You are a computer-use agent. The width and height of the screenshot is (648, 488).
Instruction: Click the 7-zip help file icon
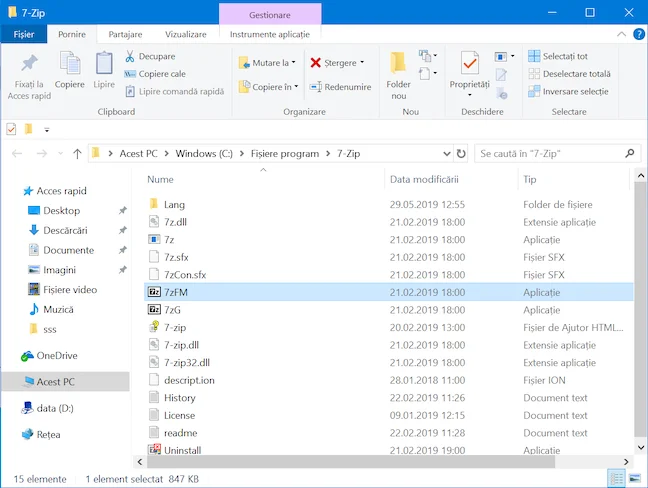[154, 327]
